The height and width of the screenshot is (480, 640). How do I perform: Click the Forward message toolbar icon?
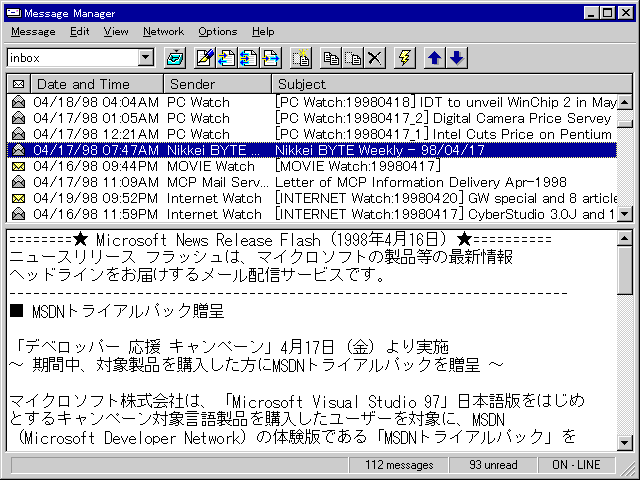[x=270, y=58]
